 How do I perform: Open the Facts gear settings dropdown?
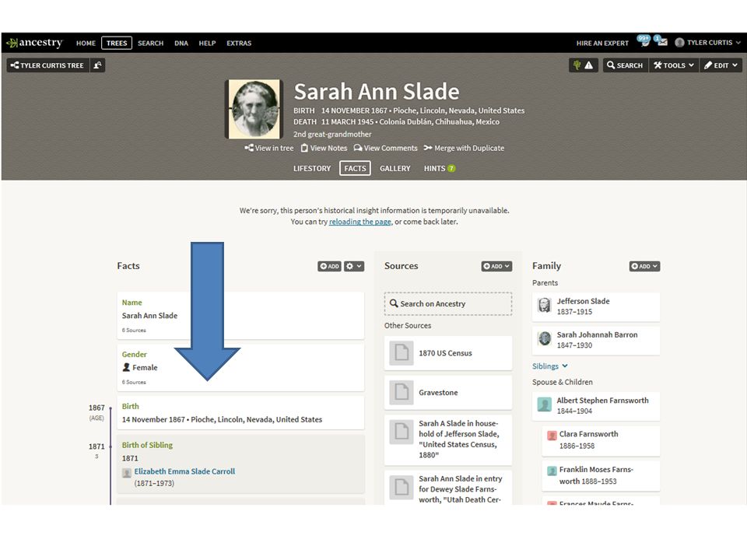pos(354,266)
